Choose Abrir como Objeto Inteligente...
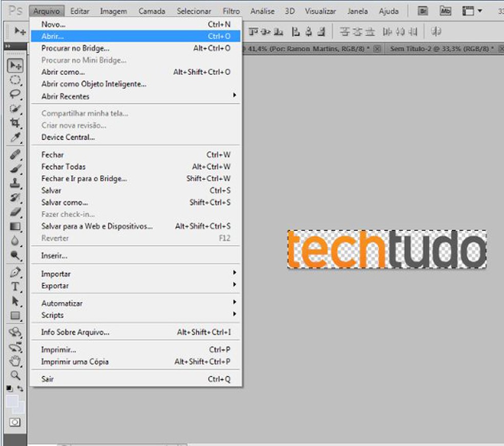The height and width of the screenshot is (446, 504). pos(136,84)
